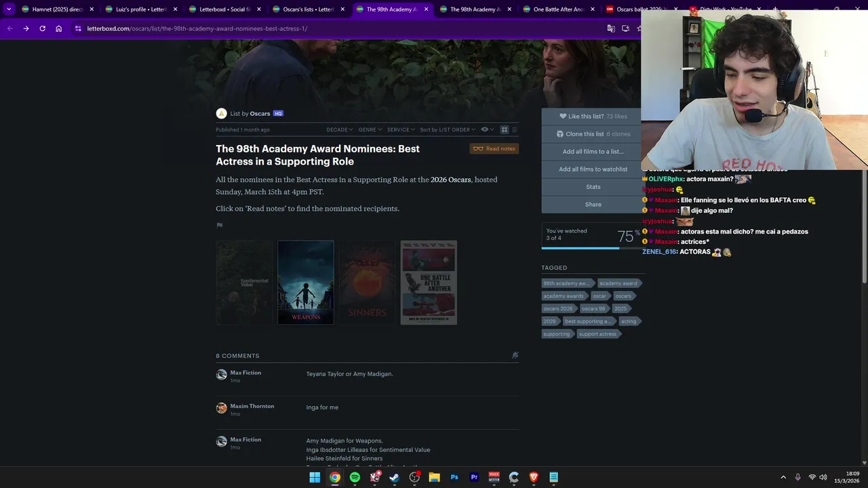Click the browser back arrow
The height and width of the screenshot is (488, 868).
tap(9, 28)
